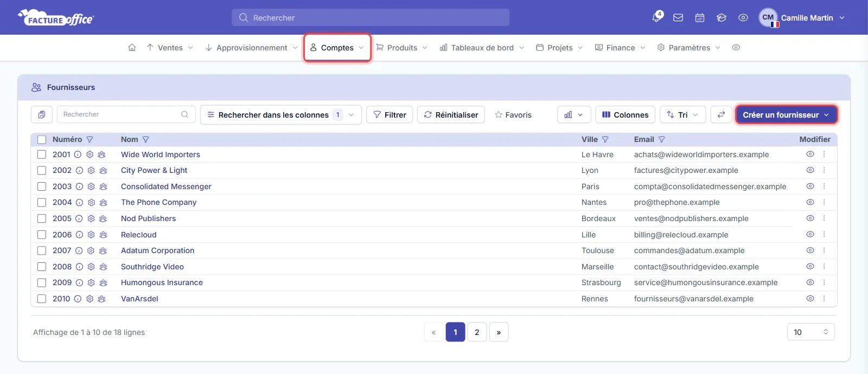Filter the Email column

point(662,139)
